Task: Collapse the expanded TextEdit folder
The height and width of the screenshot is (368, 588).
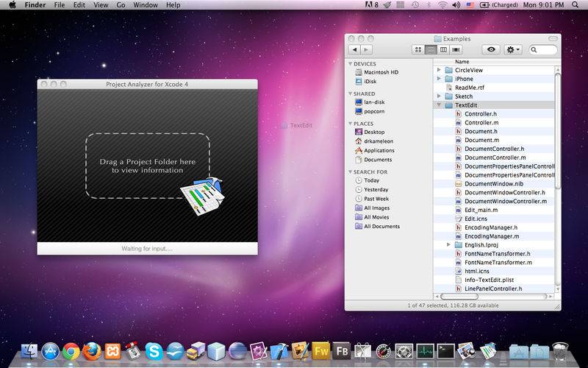Action: [440, 105]
